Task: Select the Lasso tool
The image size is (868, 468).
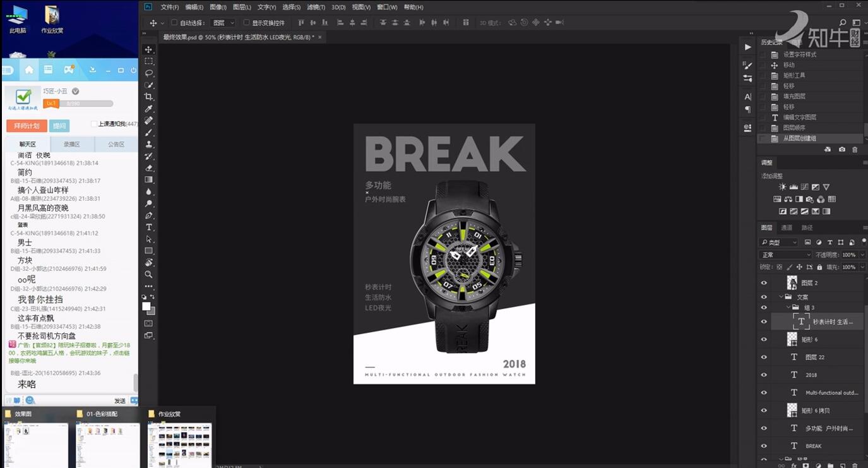Action: click(149, 73)
